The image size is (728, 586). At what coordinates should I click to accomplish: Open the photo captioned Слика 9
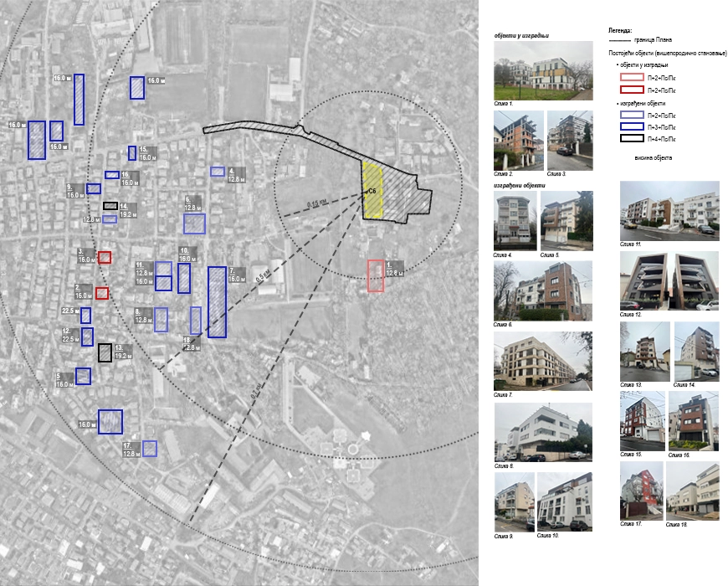click(x=515, y=502)
